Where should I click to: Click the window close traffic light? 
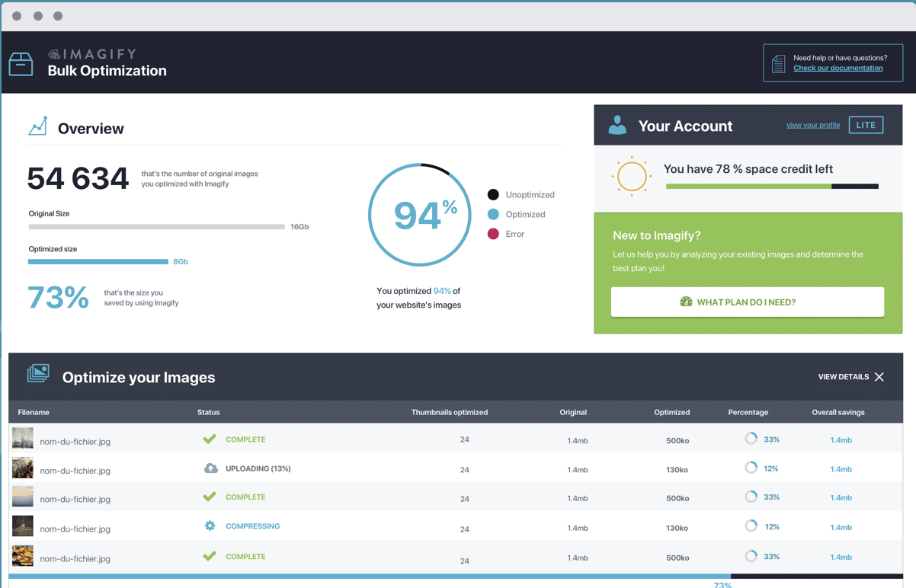tap(17, 16)
